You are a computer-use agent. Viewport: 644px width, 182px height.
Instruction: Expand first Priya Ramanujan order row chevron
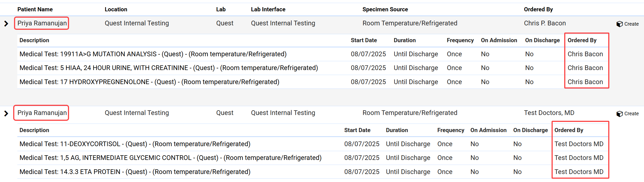[6, 24]
